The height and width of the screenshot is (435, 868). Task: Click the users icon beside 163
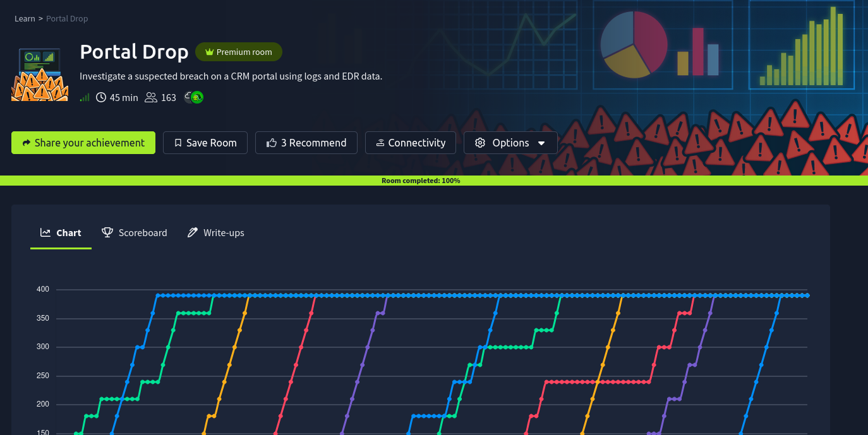(x=151, y=97)
